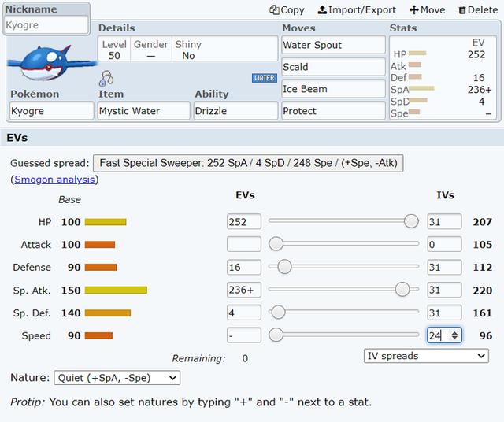504x422 pixels.
Task: Click the HP EV slider handle
Action: (x=411, y=222)
